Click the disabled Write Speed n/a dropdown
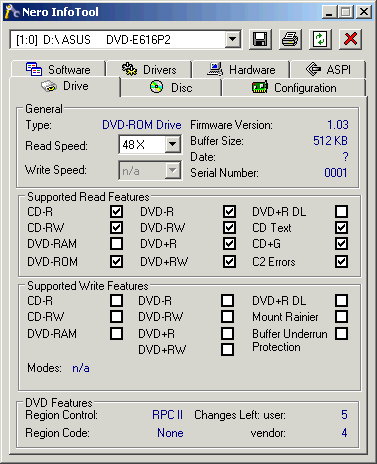Screen dimensions: 377x464 point(150,171)
